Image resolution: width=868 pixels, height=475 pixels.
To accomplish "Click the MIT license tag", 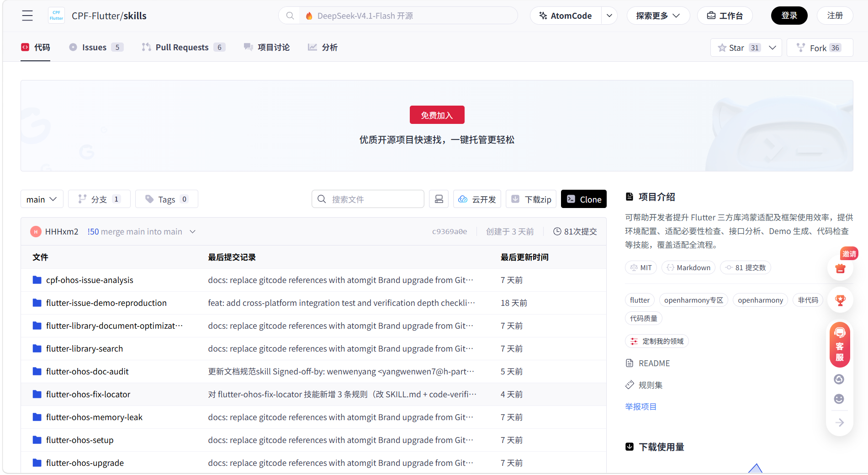I will pyautogui.click(x=640, y=267).
